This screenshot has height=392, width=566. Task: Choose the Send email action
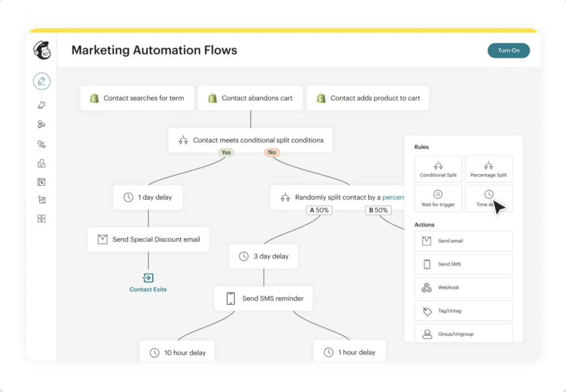(464, 241)
